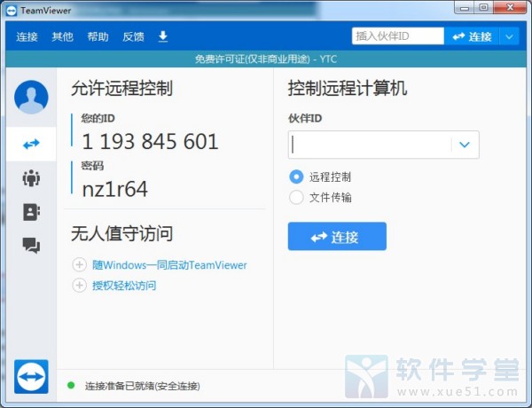Image resolution: width=532 pixels, height=408 pixels.
Task: Select the 文件传输 radio button
Action: pos(296,197)
